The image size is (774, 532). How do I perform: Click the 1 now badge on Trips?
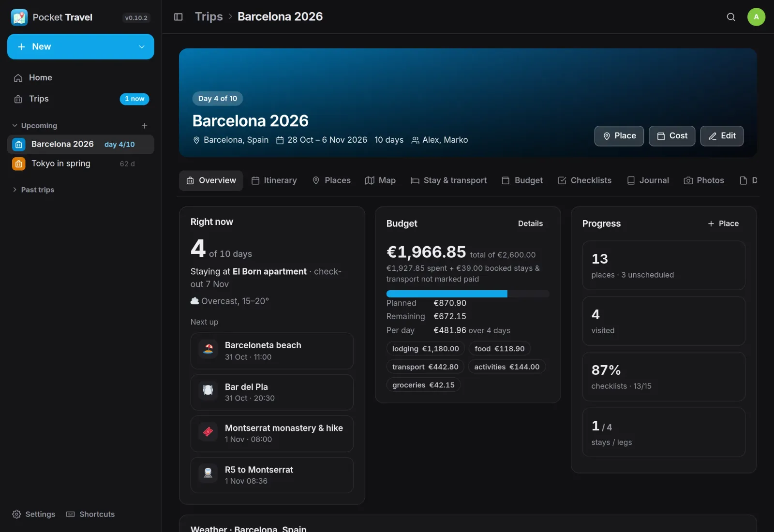point(134,99)
